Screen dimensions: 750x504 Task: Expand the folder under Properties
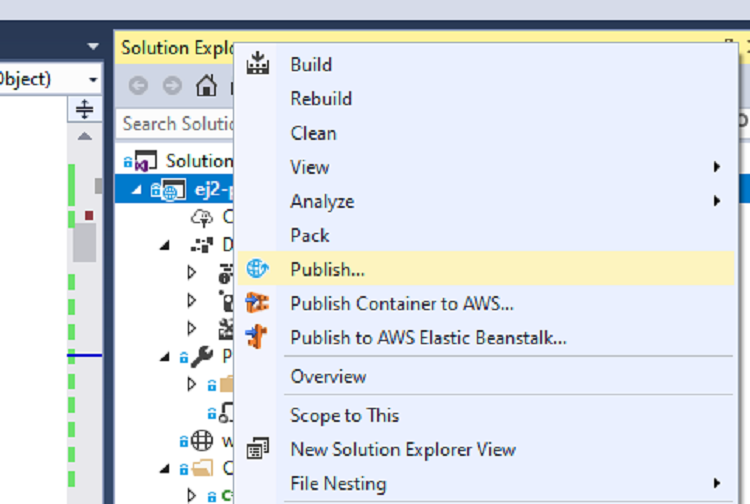pyautogui.click(x=192, y=384)
